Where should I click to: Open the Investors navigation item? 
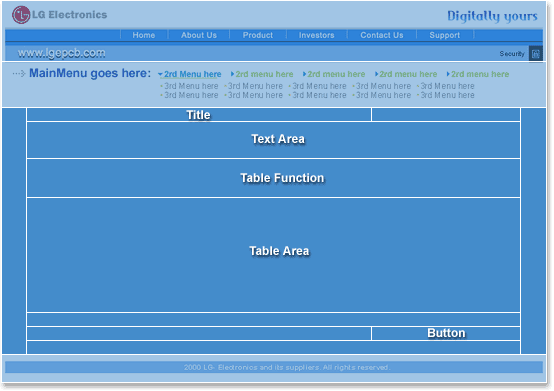point(317,35)
